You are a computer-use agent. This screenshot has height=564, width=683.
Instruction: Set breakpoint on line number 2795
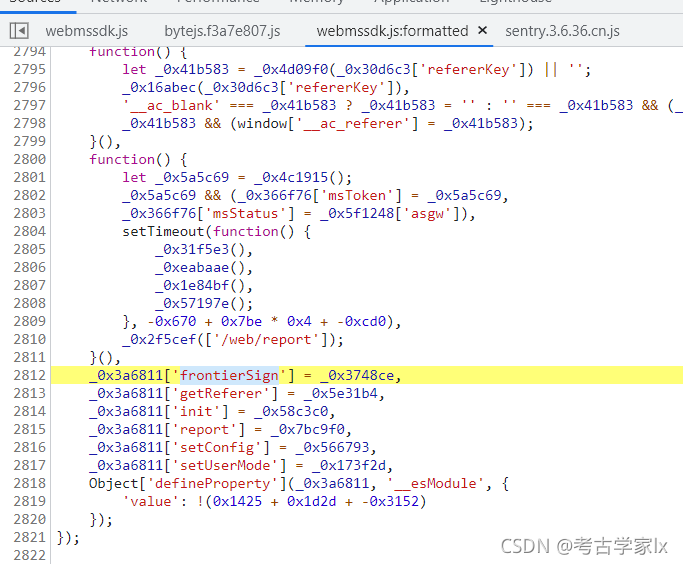click(x=29, y=69)
